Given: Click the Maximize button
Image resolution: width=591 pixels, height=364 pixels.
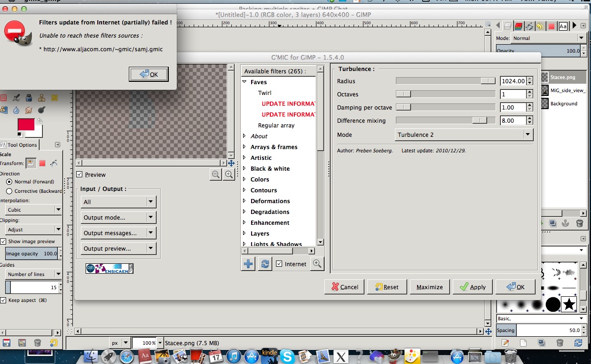Looking at the screenshot, I should [x=430, y=287].
